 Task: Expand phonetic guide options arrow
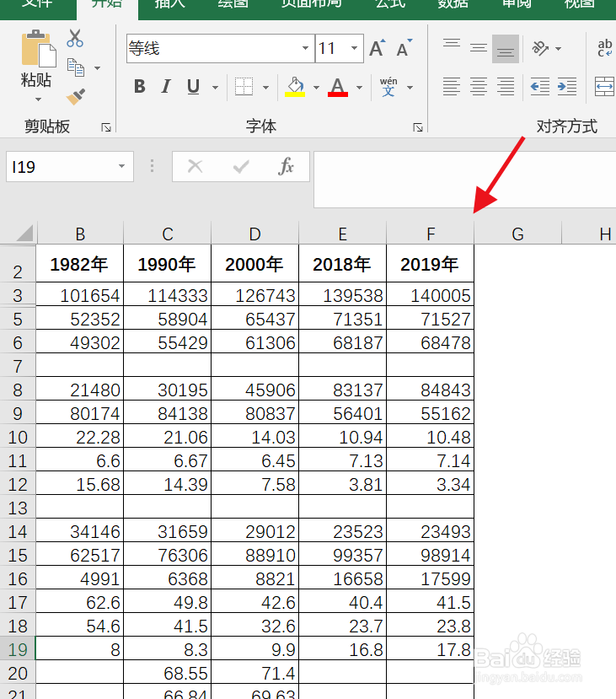click(x=410, y=88)
